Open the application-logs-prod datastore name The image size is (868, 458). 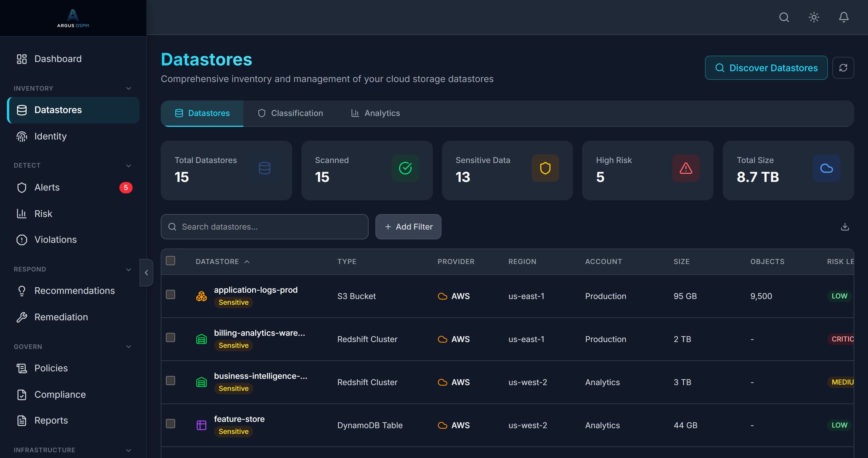point(256,290)
